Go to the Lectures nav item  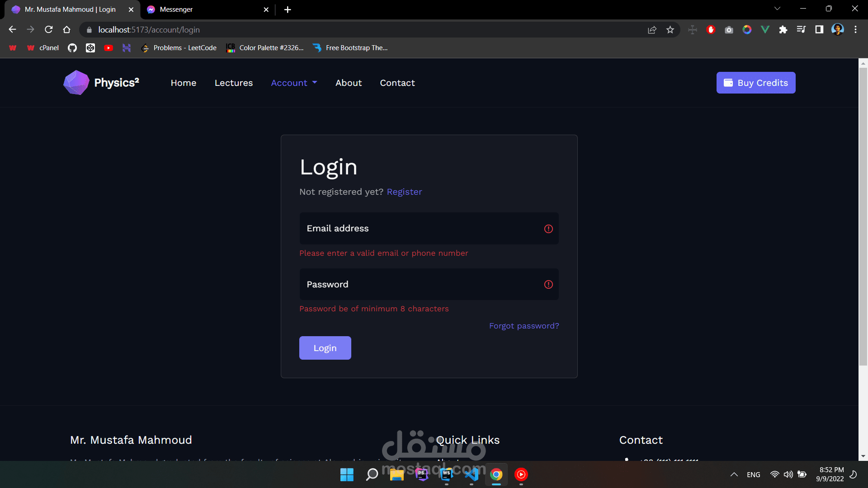point(234,83)
